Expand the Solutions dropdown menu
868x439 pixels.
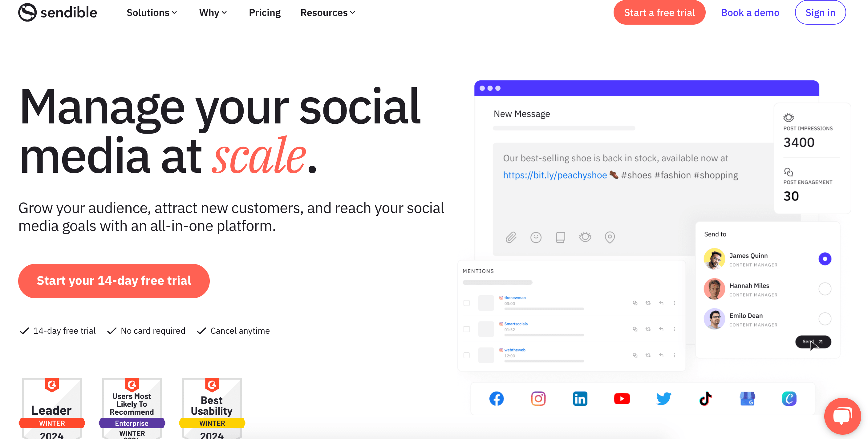click(x=151, y=12)
